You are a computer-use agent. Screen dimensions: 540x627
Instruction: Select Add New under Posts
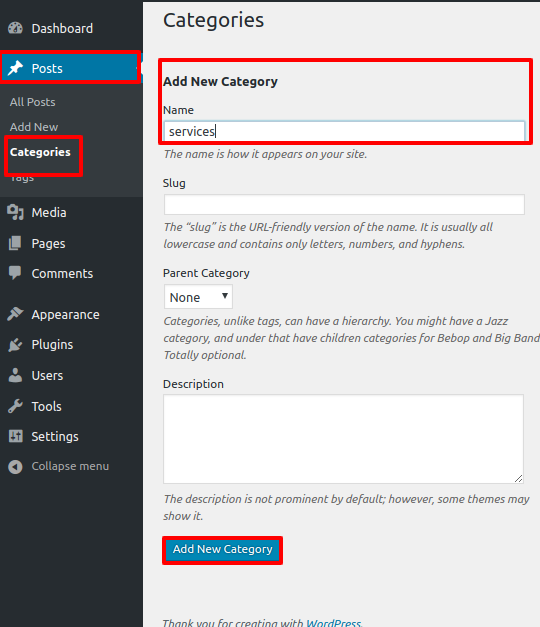coord(34,127)
